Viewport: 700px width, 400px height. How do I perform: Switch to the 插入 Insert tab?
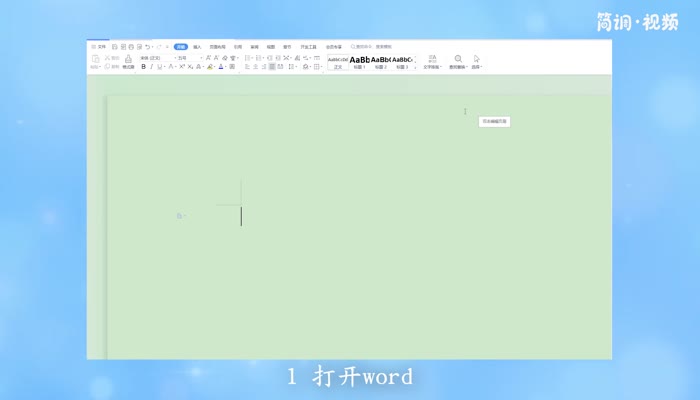point(197,46)
